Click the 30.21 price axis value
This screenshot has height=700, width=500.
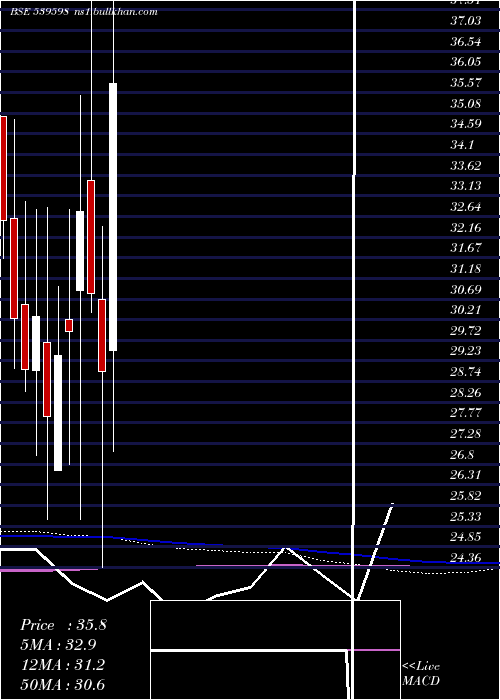(x=466, y=310)
